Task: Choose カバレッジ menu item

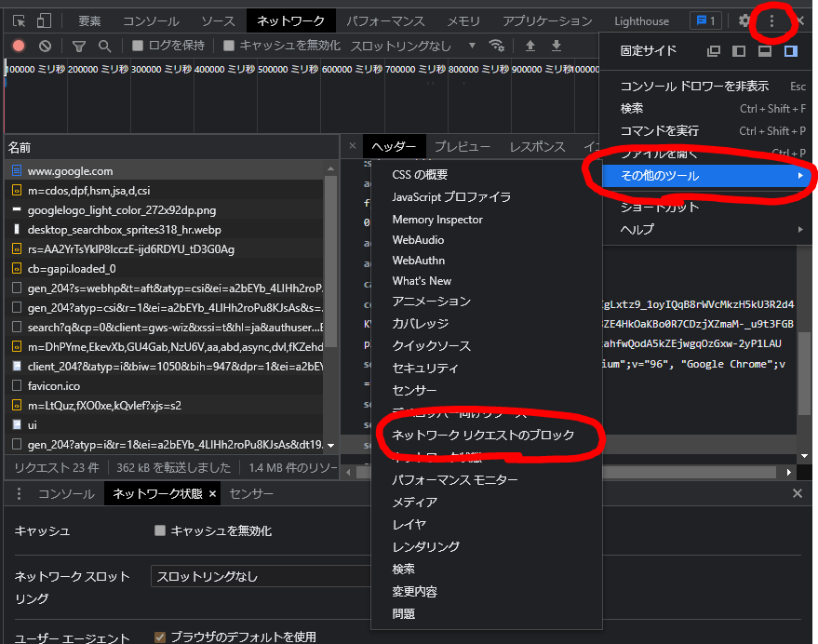Action: point(486,324)
